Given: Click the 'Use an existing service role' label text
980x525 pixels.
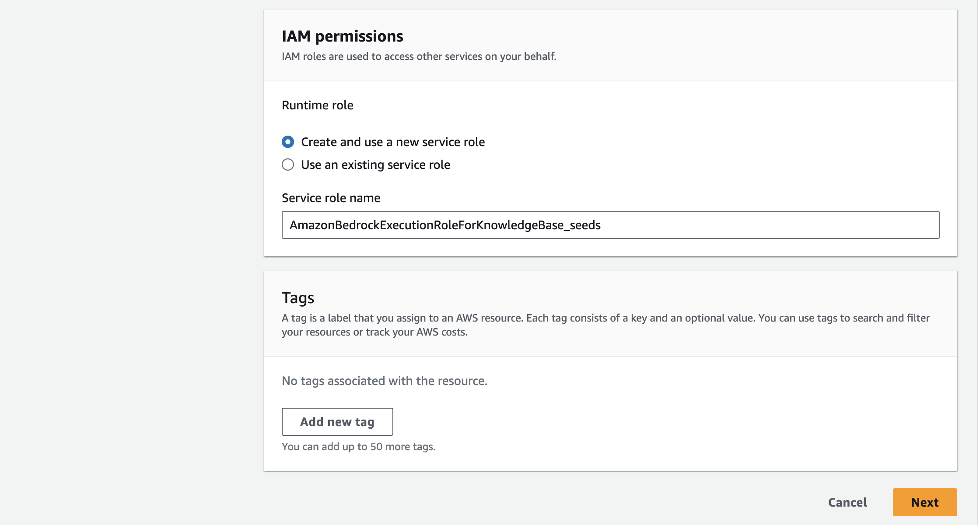Looking at the screenshot, I should (x=375, y=164).
